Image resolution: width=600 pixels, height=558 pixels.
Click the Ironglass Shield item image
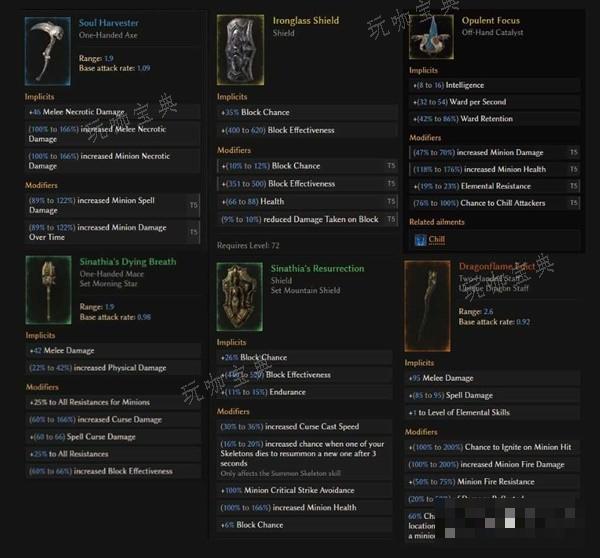coord(240,50)
